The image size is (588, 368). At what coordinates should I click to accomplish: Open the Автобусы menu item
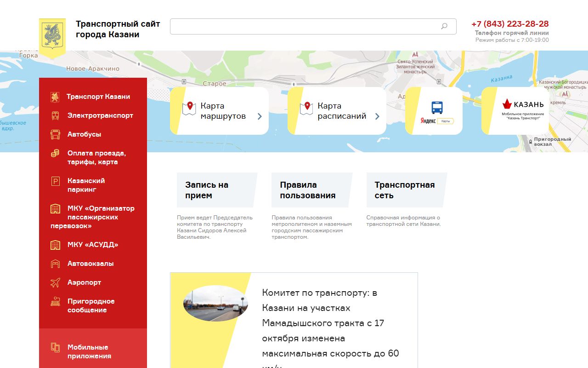click(84, 134)
